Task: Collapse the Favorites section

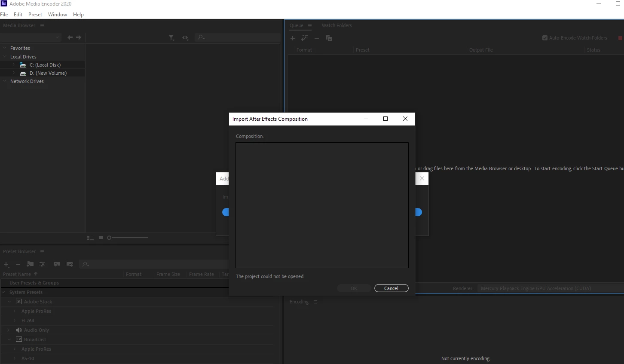Action: point(5,48)
